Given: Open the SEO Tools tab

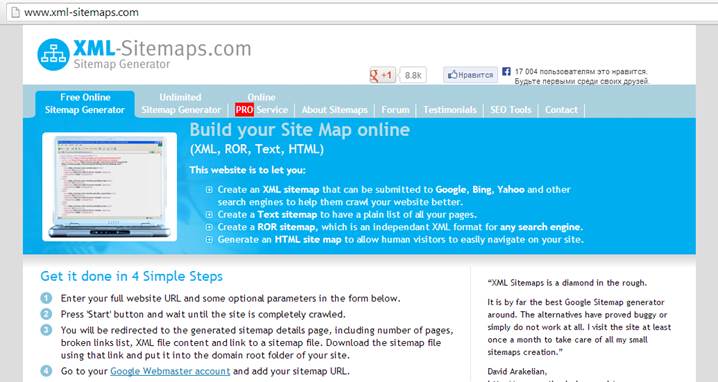Looking at the screenshot, I should (x=511, y=110).
